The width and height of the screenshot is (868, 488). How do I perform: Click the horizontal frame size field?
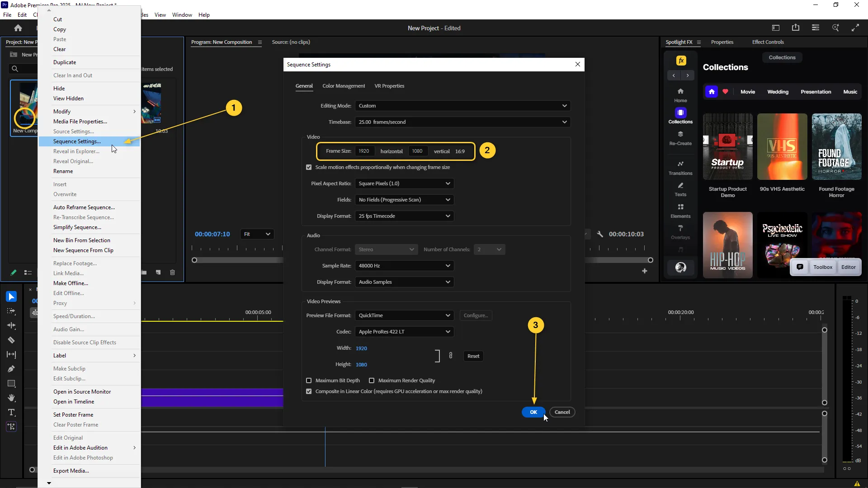[x=364, y=151]
